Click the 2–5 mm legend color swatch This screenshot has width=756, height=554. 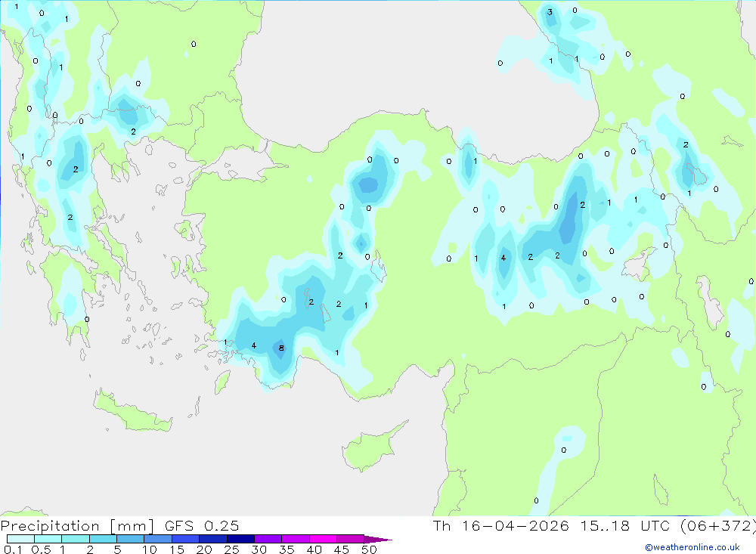[x=103, y=539]
